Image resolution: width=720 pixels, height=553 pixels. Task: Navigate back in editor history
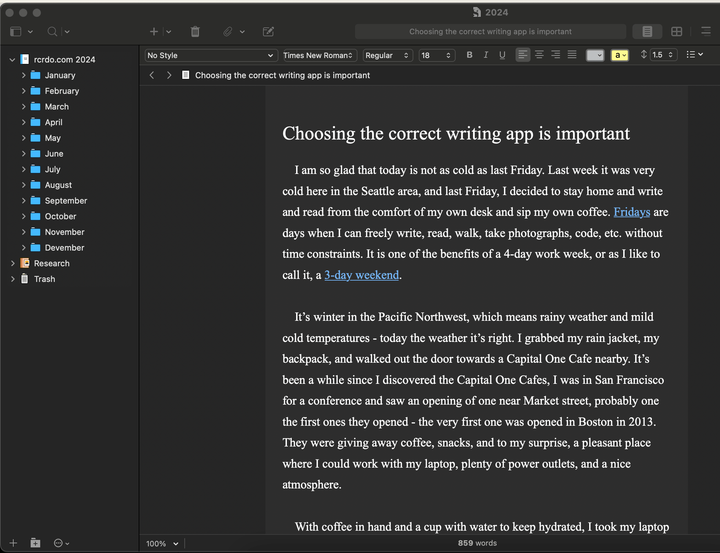pyautogui.click(x=152, y=75)
